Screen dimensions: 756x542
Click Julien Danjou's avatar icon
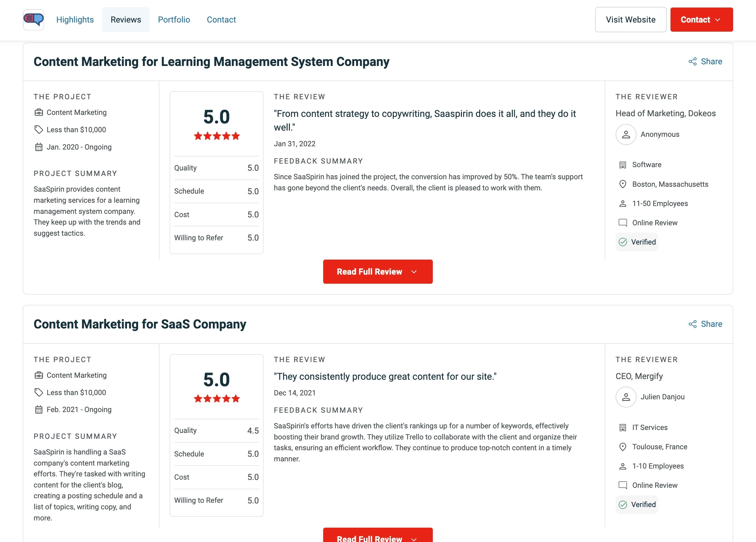(x=626, y=397)
